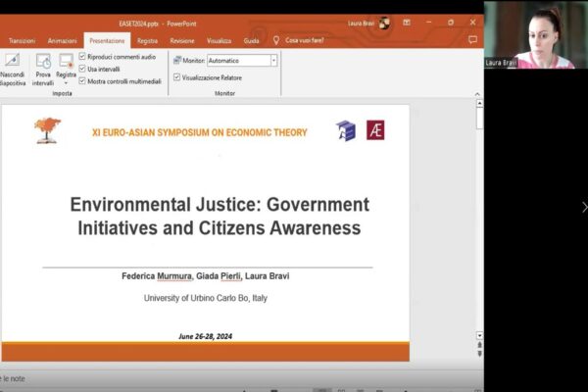The image size is (588, 392).
Task: Uncheck the Usa intervalli option
Action: point(82,69)
